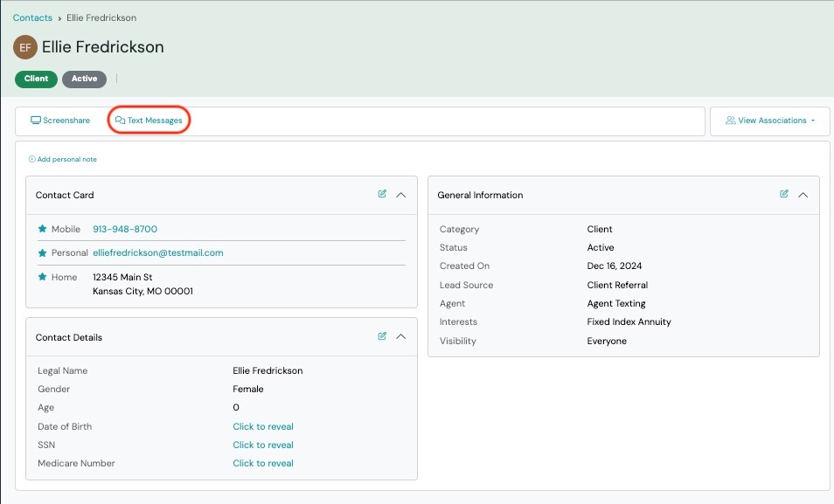Select the Kansas City, MO 00001 line
Image resolution: width=834 pixels, height=504 pixels.
tap(142, 291)
